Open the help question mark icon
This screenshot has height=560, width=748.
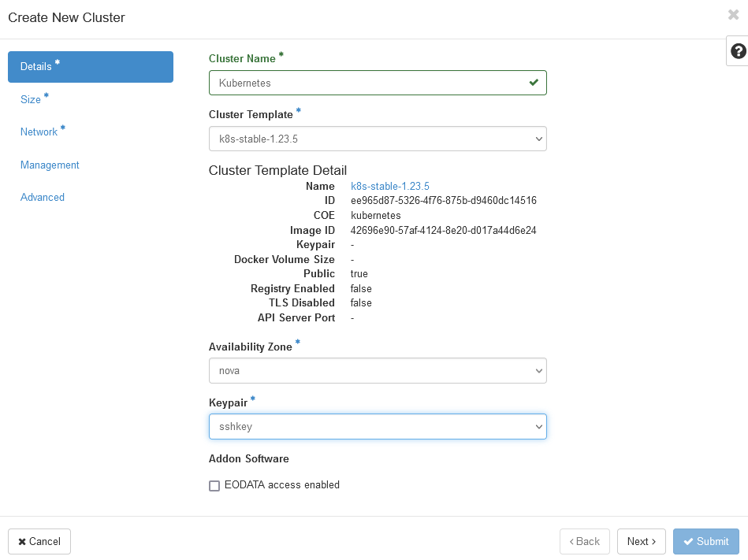738,51
